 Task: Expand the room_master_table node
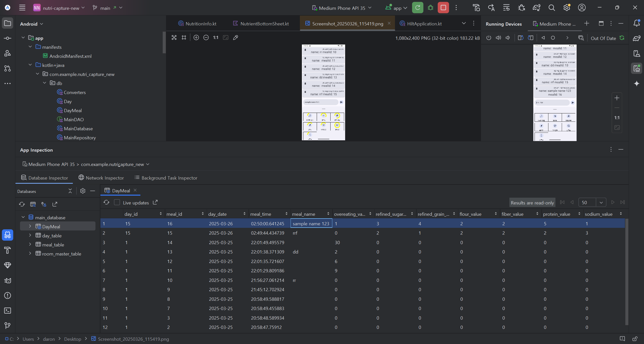point(30,254)
